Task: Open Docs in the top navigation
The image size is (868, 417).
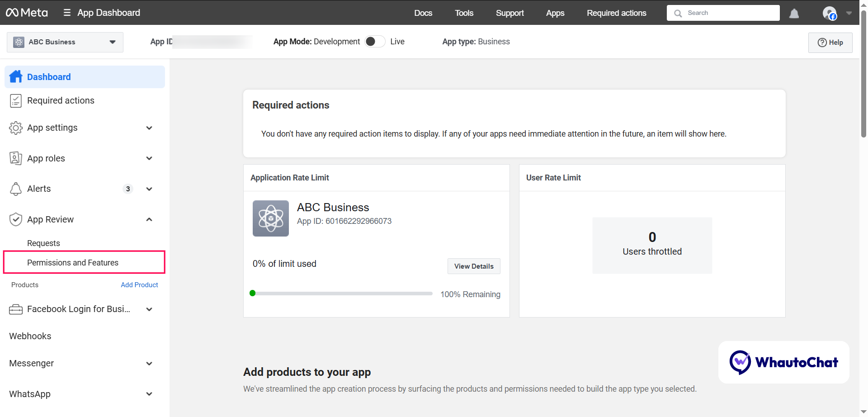Action: pos(423,13)
